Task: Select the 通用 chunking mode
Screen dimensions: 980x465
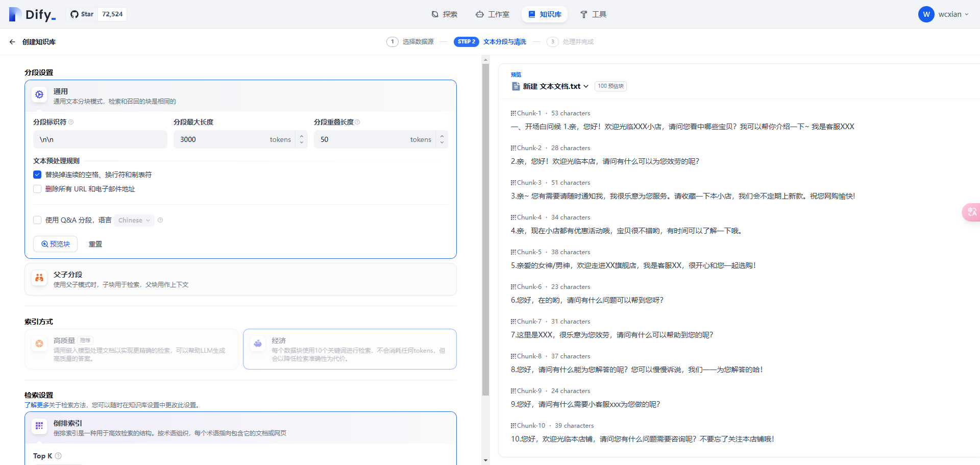Action: 240,96
